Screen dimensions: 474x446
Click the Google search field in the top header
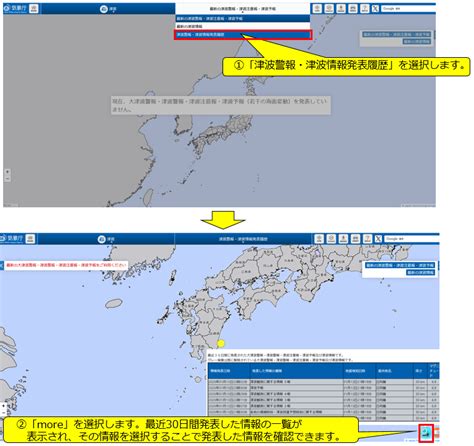[x=408, y=9]
